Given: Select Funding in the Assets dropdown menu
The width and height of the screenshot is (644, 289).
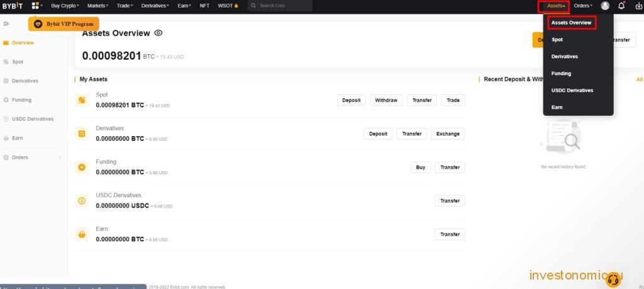Looking at the screenshot, I should coord(561,73).
